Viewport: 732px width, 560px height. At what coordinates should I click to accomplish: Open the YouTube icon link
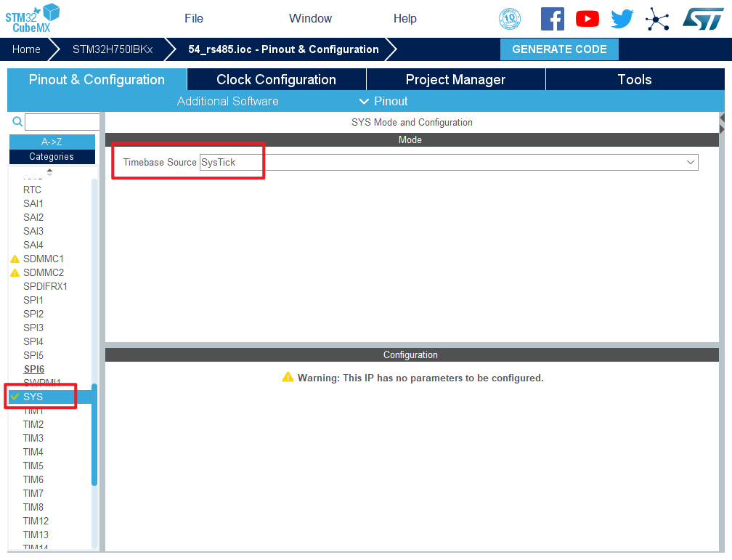coord(587,19)
